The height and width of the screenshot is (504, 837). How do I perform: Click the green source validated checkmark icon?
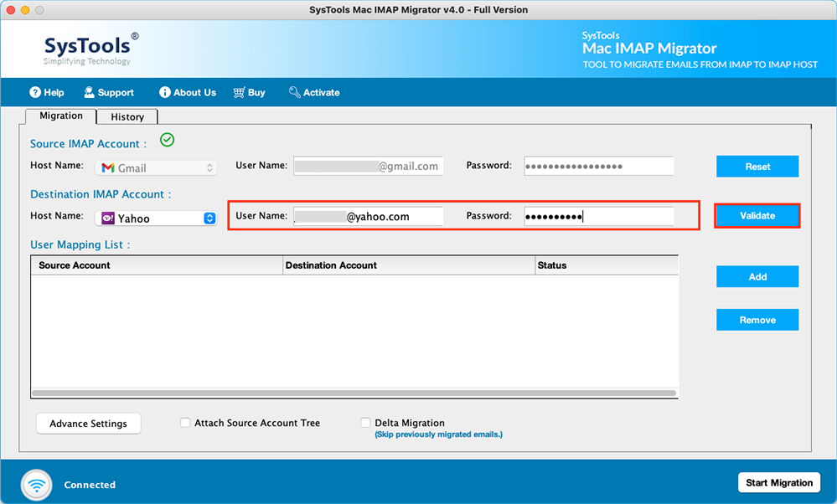pyautogui.click(x=167, y=140)
